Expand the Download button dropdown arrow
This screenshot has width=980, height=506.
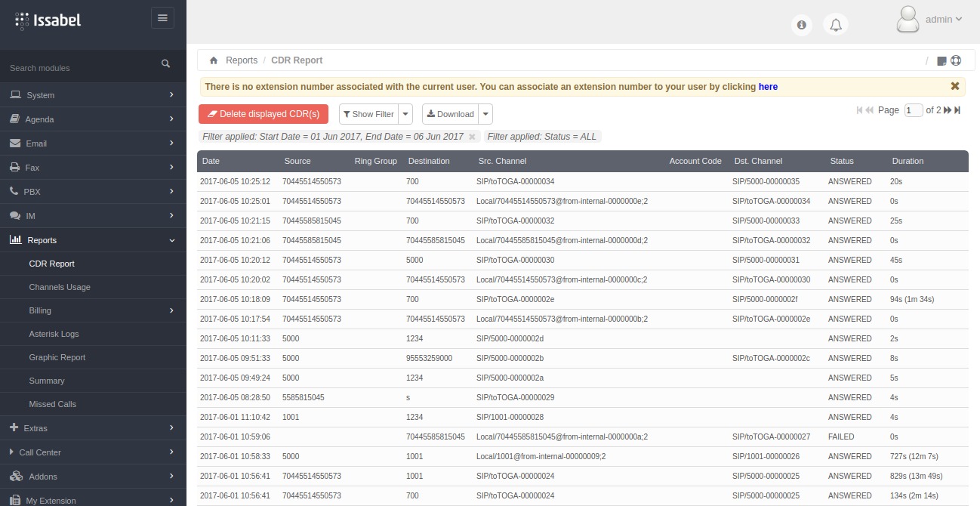[x=485, y=114]
